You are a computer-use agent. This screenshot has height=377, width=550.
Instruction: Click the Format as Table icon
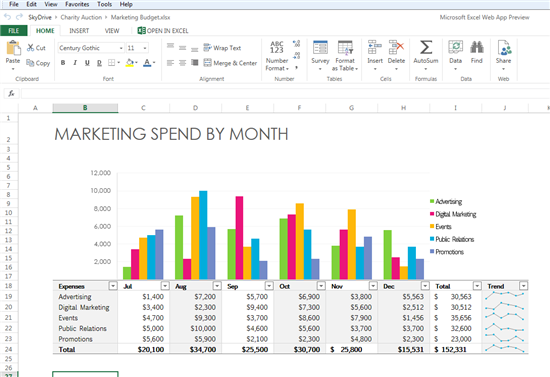click(x=345, y=47)
